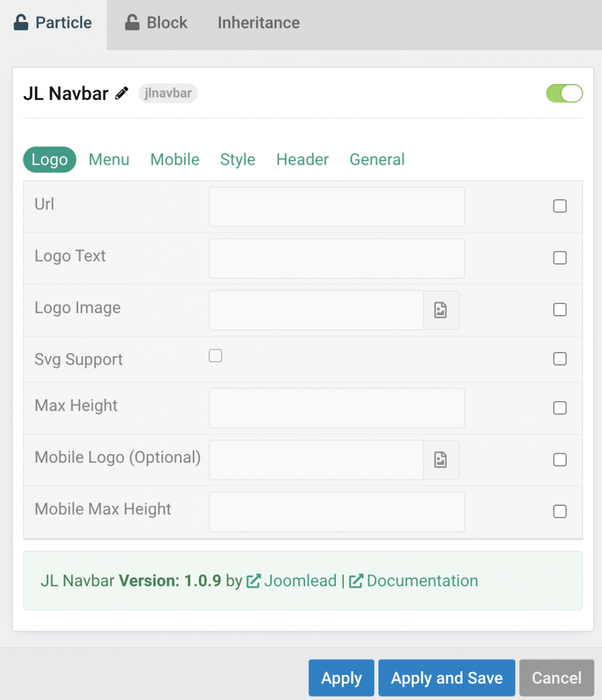Focus the Logo Image path field

pyautogui.click(x=316, y=310)
